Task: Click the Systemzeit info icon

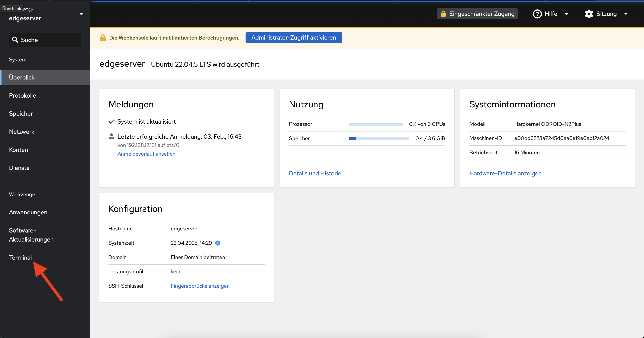Action: pyautogui.click(x=218, y=243)
